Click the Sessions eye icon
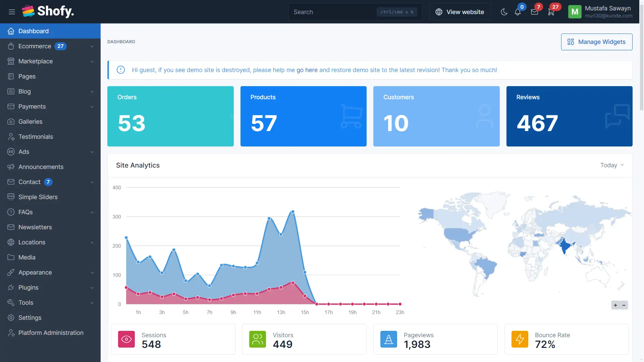Screen dimensions: 644x362 pos(126,339)
